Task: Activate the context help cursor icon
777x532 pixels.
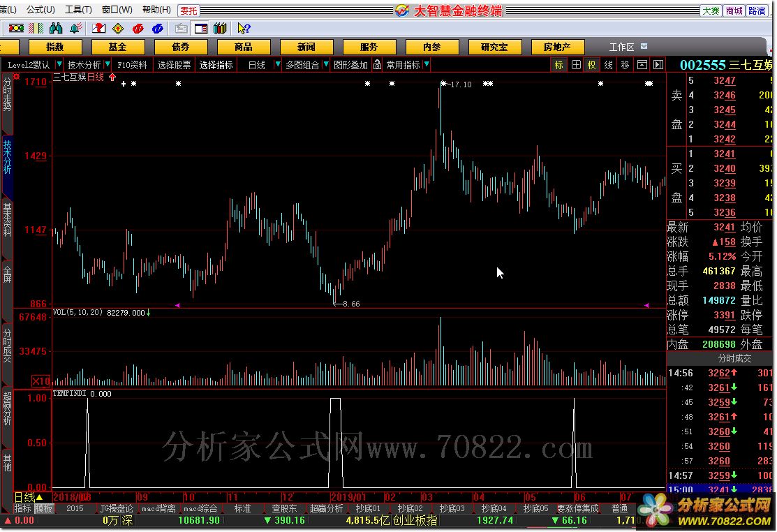Action: click(244, 28)
